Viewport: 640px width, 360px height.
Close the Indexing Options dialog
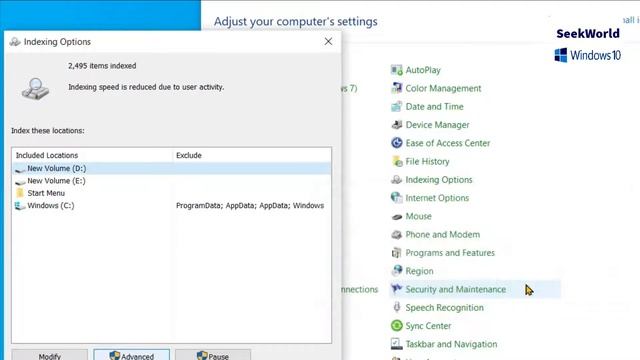pyautogui.click(x=328, y=42)
